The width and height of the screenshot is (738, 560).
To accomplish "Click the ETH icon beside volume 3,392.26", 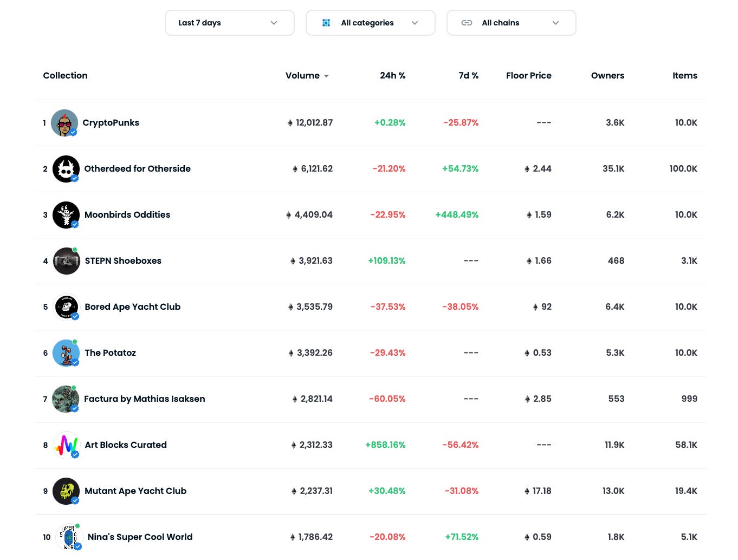I will tap(291, 353).
